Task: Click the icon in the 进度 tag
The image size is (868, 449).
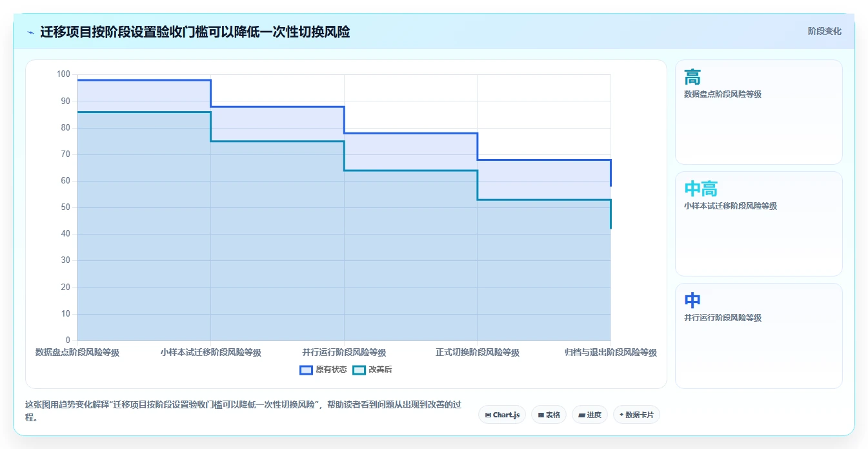Action: tap(581, 415)
